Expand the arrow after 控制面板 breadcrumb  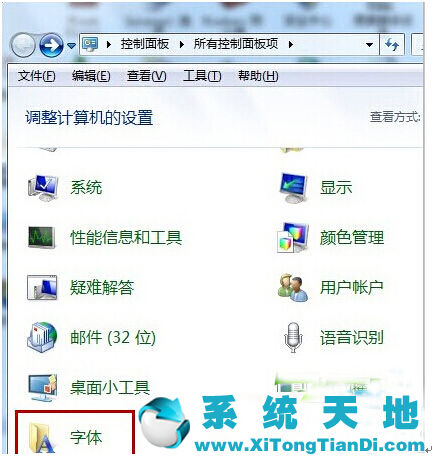coord(182,44)
